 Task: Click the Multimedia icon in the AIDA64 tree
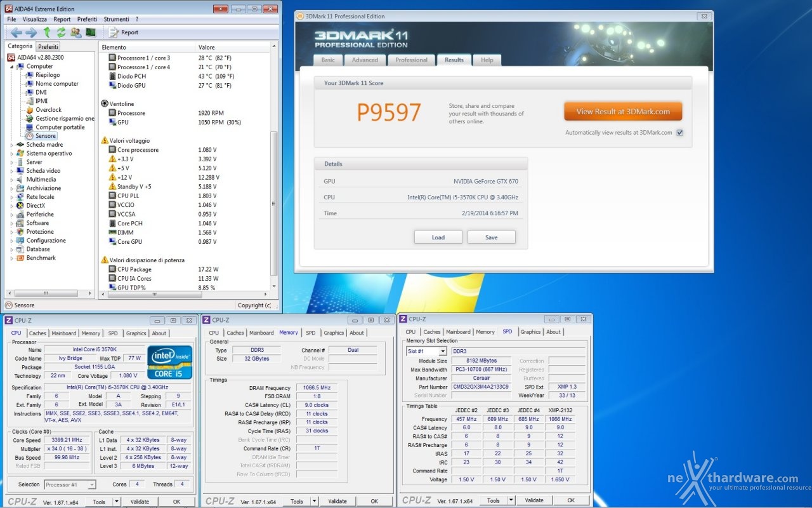(x=21, y=180)
